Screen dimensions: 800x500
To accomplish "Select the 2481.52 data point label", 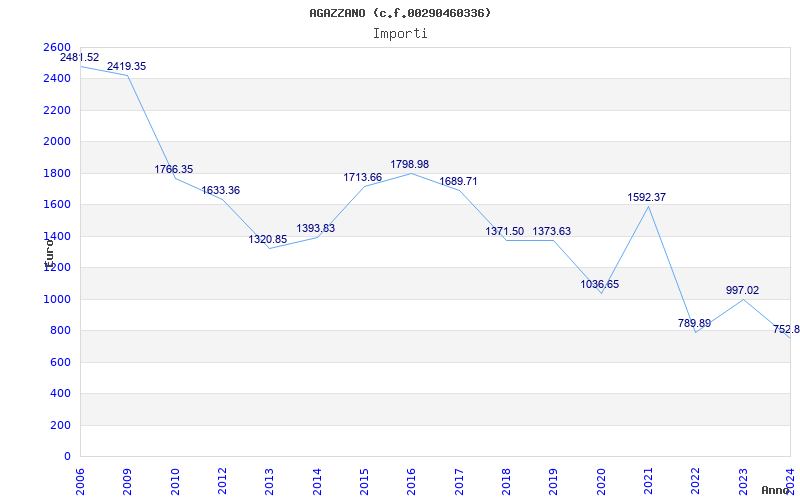I will click(x=79, y=57).
